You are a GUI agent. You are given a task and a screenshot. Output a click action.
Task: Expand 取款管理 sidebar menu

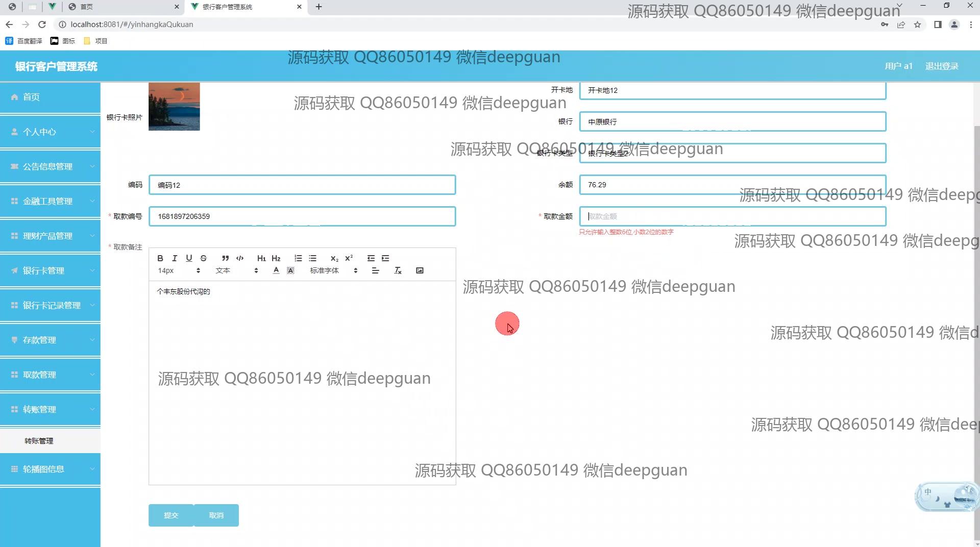click(x=50, y=375)
